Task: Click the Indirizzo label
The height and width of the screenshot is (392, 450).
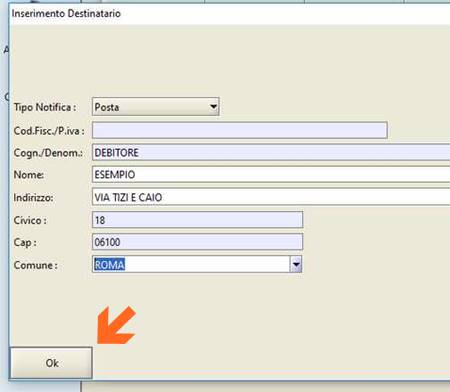Action: [33, 198]
